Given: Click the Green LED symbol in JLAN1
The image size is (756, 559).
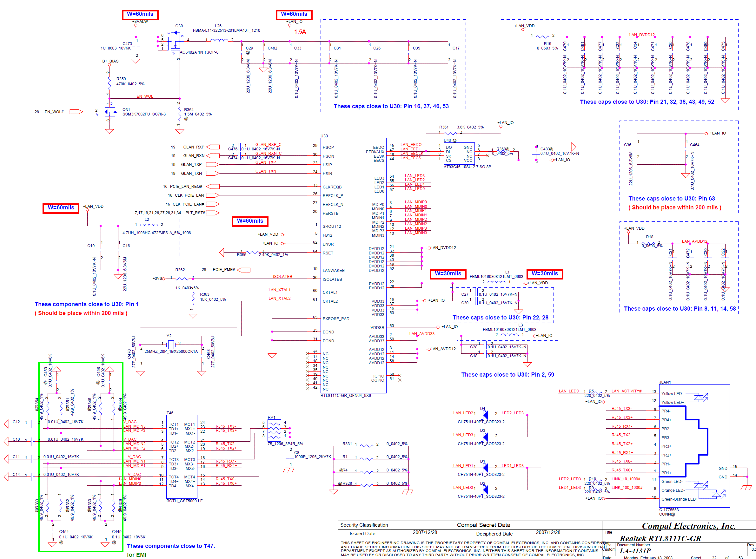Looking at the screenshot, I should click(x=700, y=485).
